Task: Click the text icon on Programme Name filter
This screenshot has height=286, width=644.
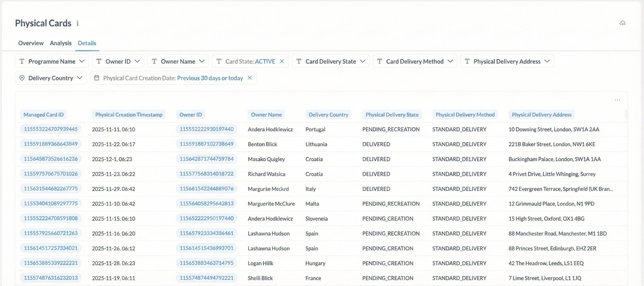Action: 22,61
